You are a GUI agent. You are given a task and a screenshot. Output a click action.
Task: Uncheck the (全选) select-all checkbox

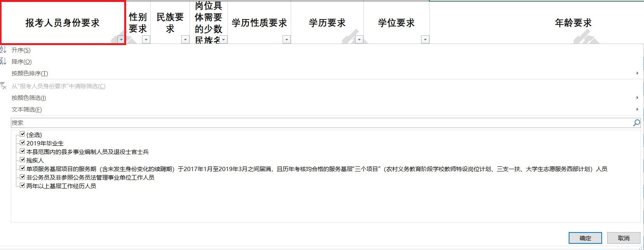(x=23, y=134)
